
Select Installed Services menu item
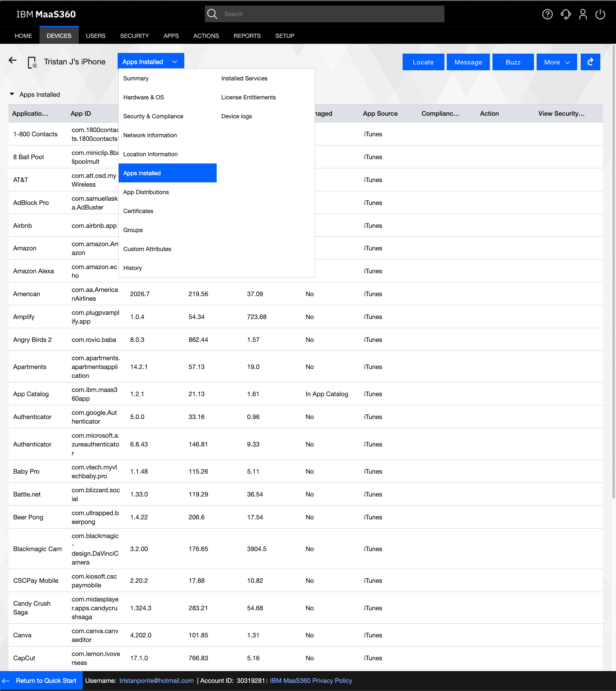click(x=266, y=78)
